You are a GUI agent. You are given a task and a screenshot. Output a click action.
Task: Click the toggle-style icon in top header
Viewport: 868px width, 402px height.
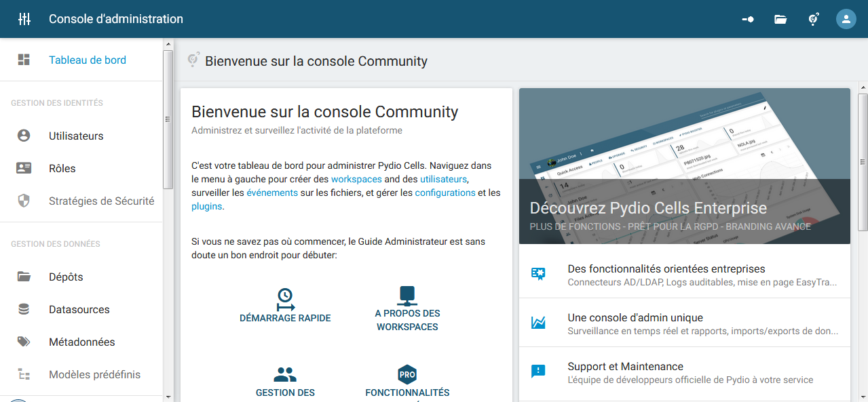coord(748,19)
